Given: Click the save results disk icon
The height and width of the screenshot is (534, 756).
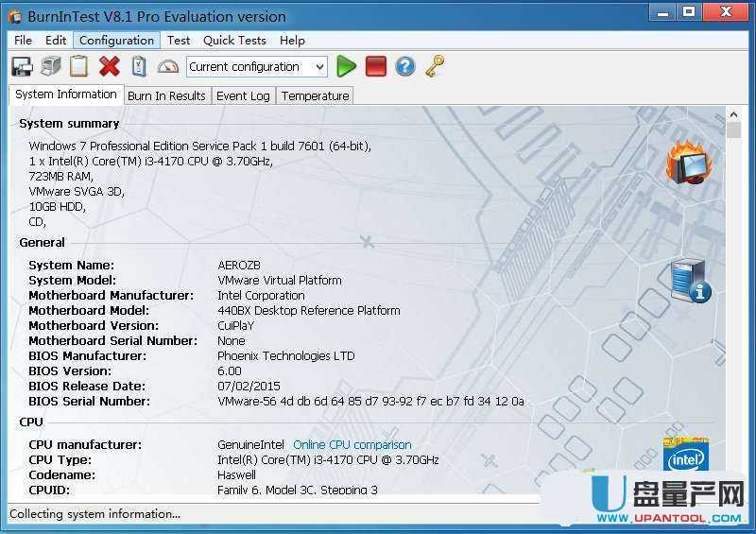Looking at the screenshot, I should pos(21,66).
